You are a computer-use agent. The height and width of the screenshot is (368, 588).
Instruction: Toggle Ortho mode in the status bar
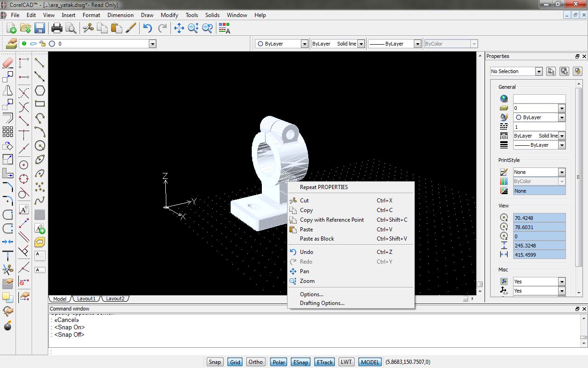point(256,362)
